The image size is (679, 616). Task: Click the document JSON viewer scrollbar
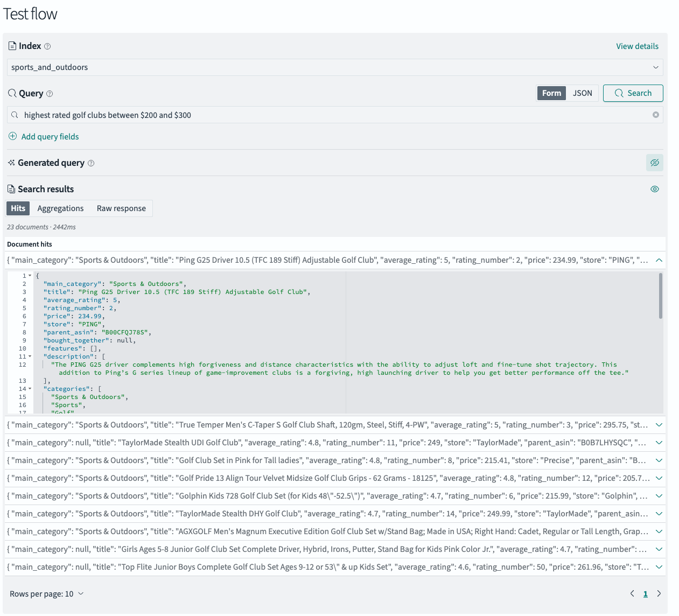pyautogui.click(x=660, y=296)
